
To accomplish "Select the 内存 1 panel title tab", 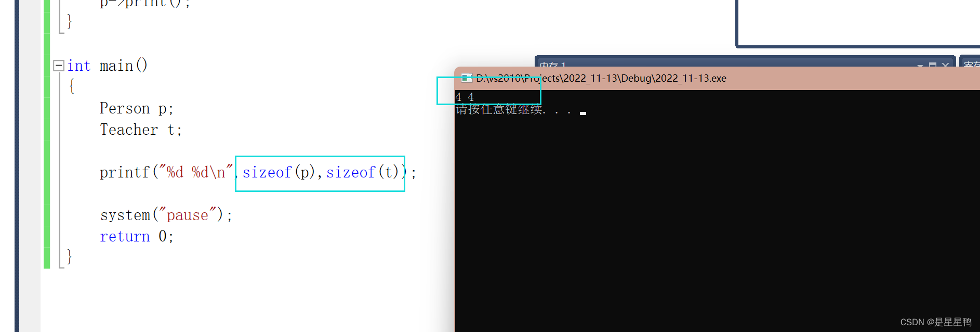I will pyautogui.click(x=552, y=65).
